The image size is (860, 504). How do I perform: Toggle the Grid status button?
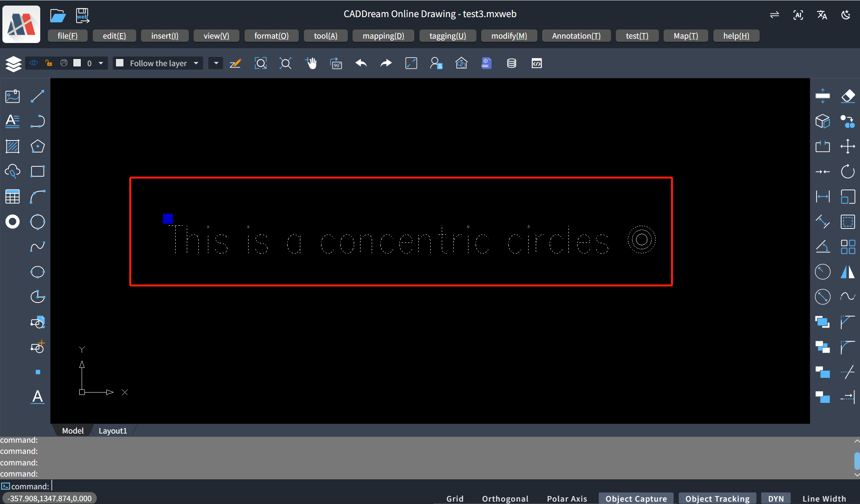click(454, 498)
